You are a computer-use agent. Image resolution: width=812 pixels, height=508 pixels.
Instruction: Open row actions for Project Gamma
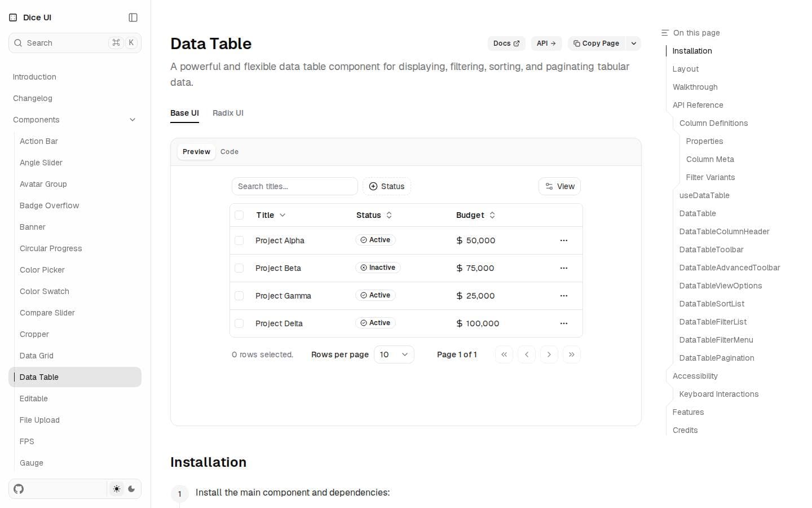click(x=563, y=296)
